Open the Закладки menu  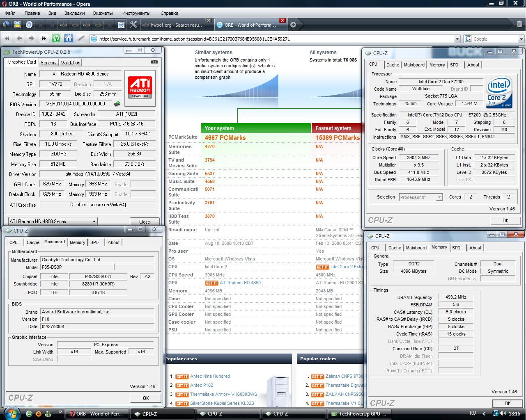[x=74, y=13]
